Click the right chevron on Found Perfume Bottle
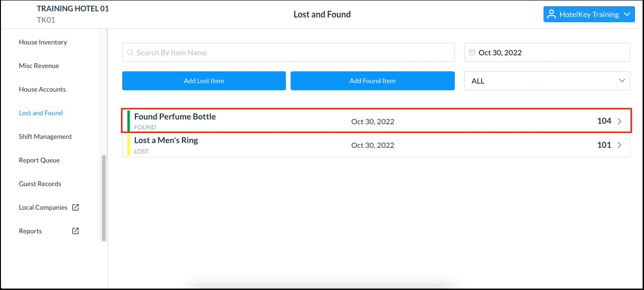 click(x=620, y=121)
